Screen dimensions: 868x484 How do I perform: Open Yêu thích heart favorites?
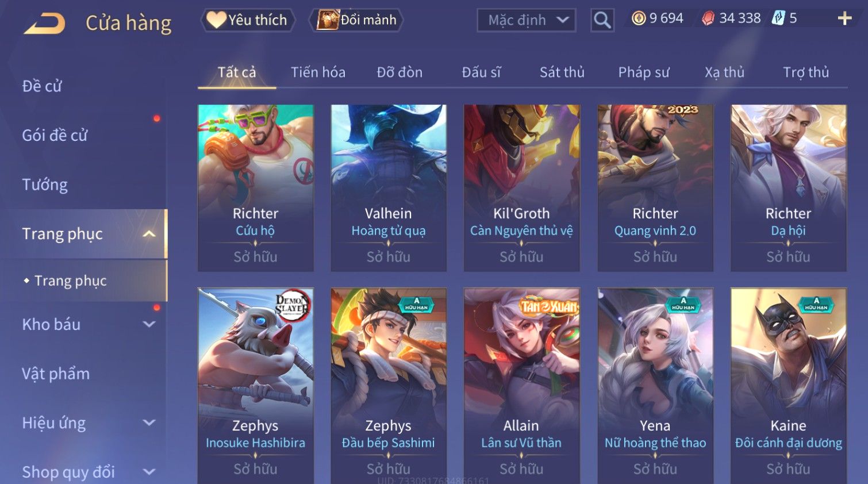(x=247, y=20)
